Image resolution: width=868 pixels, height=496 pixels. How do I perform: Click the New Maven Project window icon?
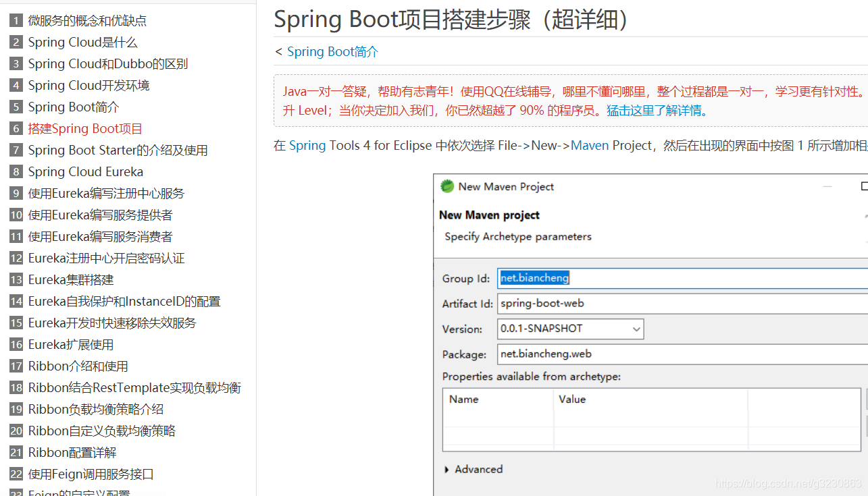pyautogui.click(x=447, y=186)
